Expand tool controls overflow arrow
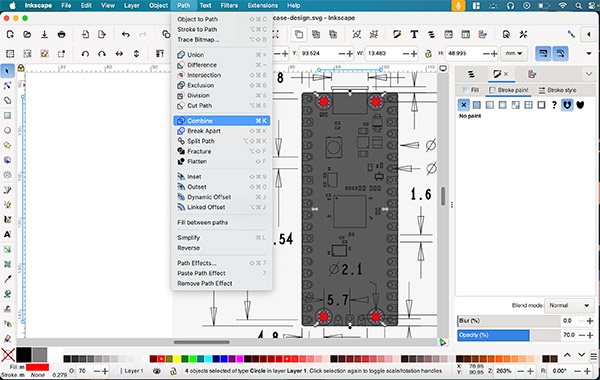The height and width of the screenshot is (380, 600). click(589, 54)
